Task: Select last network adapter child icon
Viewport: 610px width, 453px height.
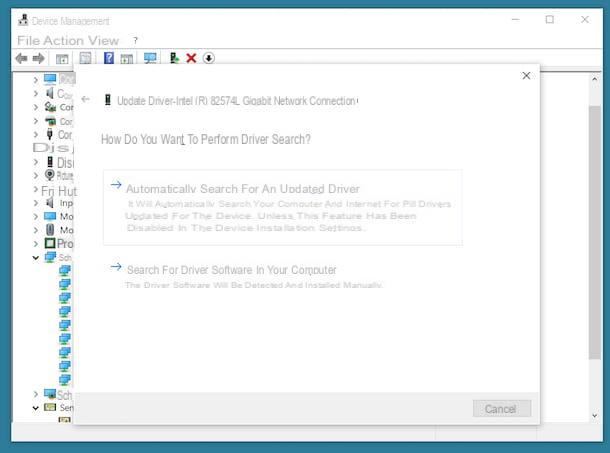Action: click(65, 379)
